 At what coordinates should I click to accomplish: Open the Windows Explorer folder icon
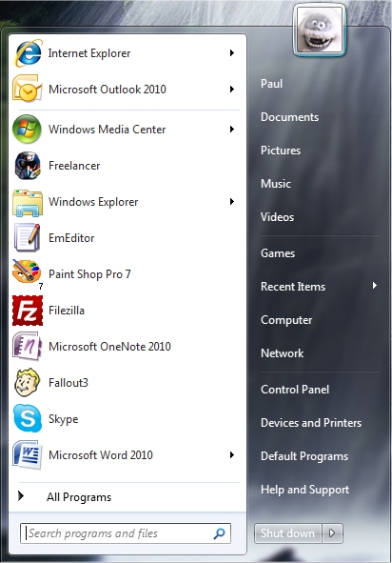pyautogui.click(x=28, y=202)
